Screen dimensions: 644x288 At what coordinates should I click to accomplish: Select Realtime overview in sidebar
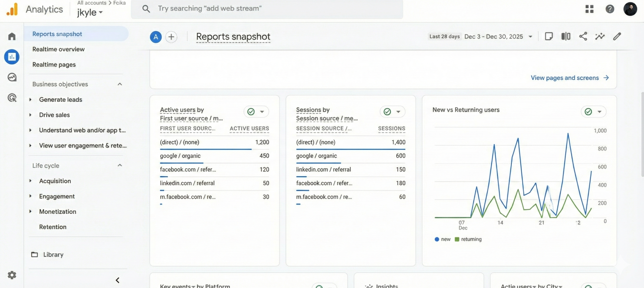pyautogui.click(x=58, y=49)
